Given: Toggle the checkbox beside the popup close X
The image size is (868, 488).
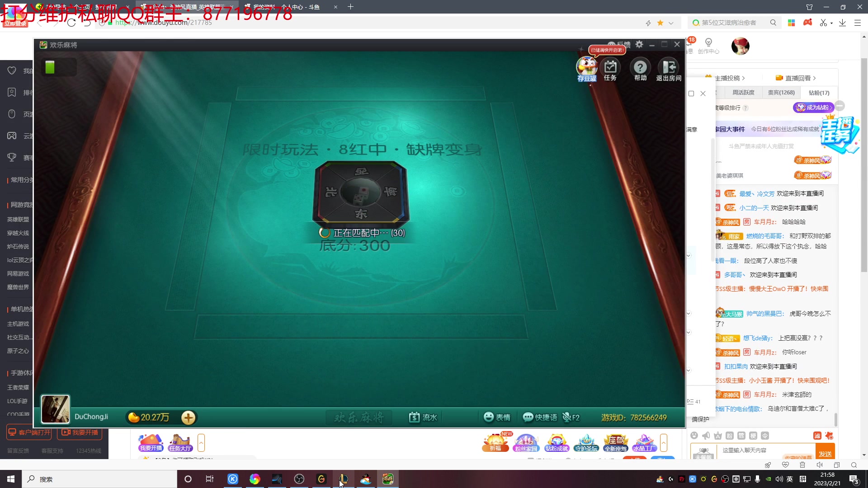Looking at the screenshot, I should [691, 94].
